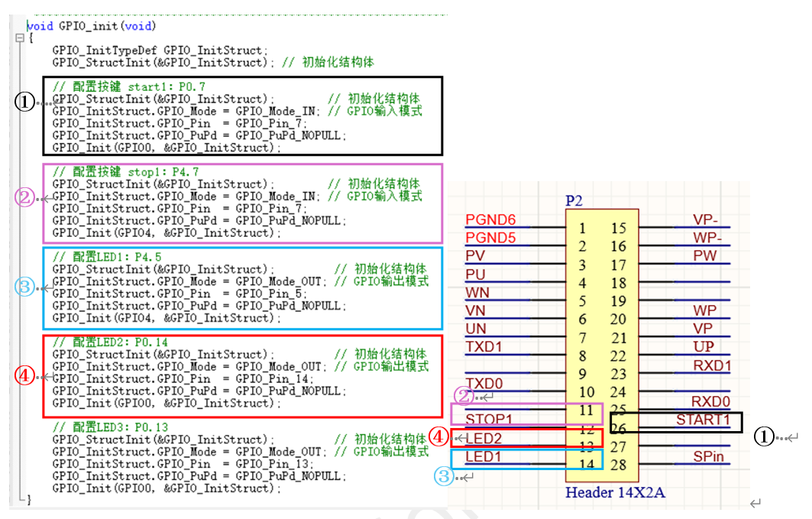Viewport: 812px width, 519px height.
Task: Click the LED3 P0.13 configuration comment line
Action: (110, 427)
